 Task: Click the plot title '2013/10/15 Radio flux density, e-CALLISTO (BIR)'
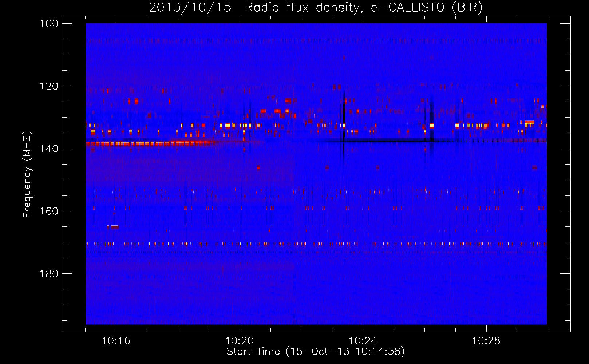(x=316, y=7)
